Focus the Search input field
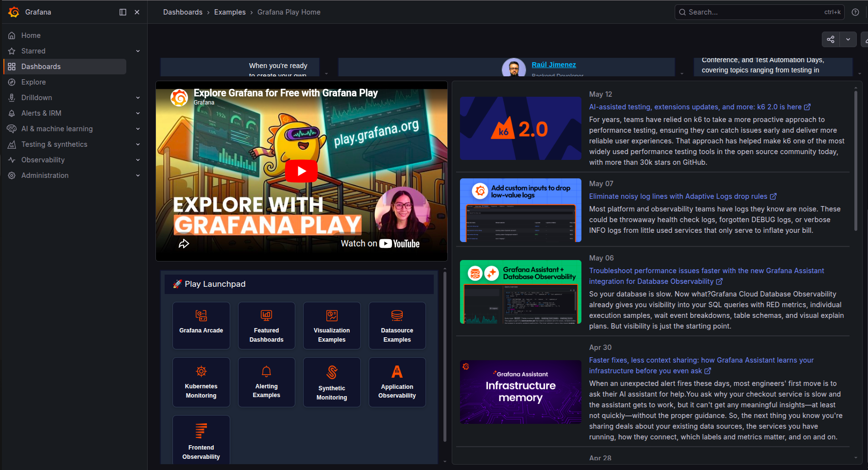Screen dimensions: 868x470 759,12
